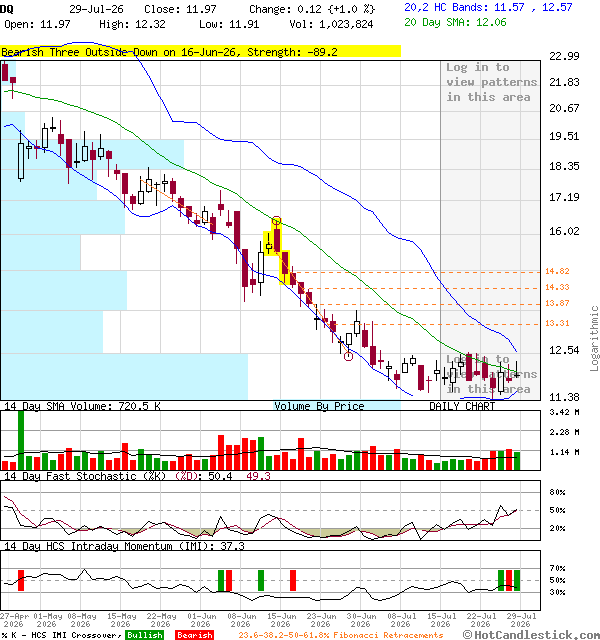Click the 29-Jul 2026 date marker
Screen dimensions: 600x640
pos(520,620)
